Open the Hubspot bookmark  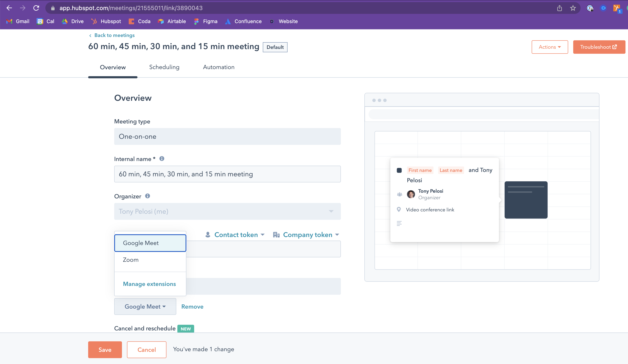[x=106, y=21]
